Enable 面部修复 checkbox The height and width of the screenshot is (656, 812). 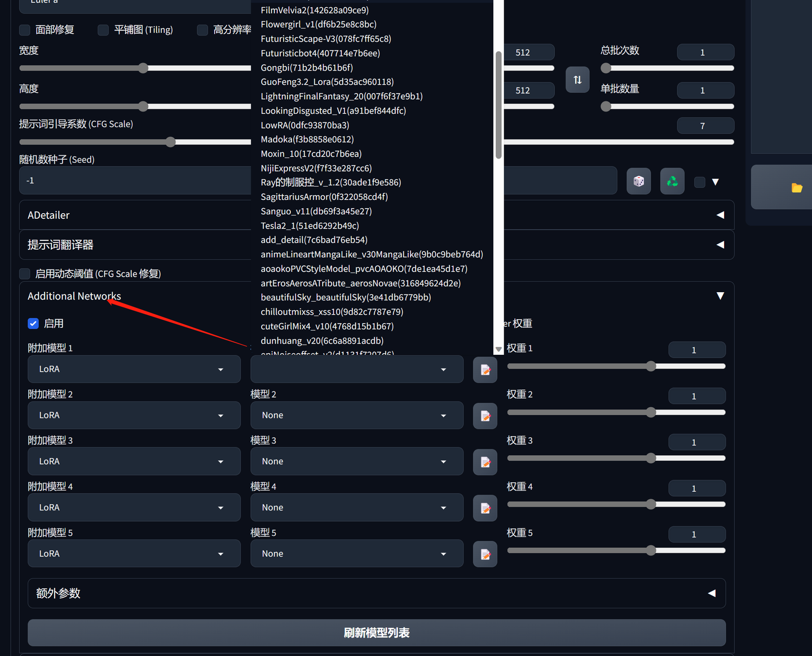(x=25, y=30)
